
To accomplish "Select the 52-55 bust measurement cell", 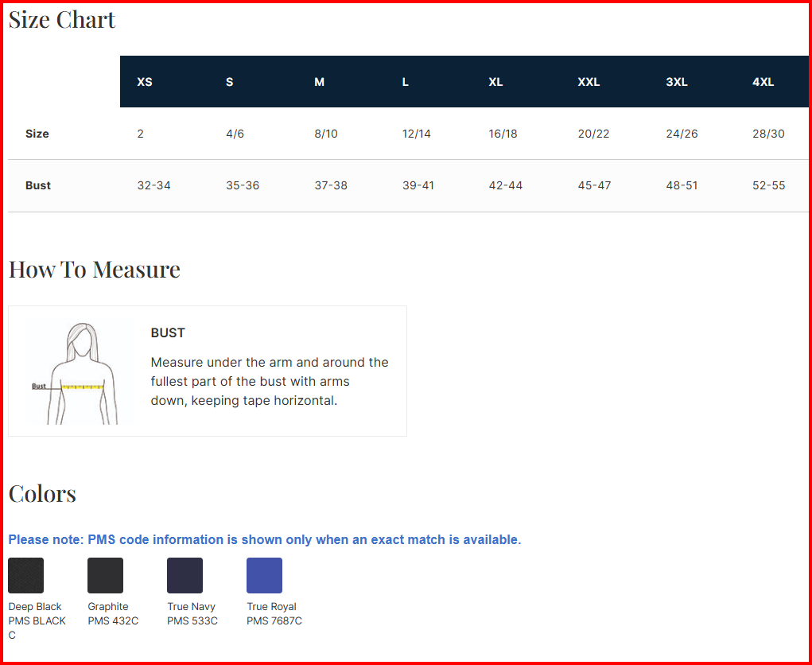I will tap(768, 185).
